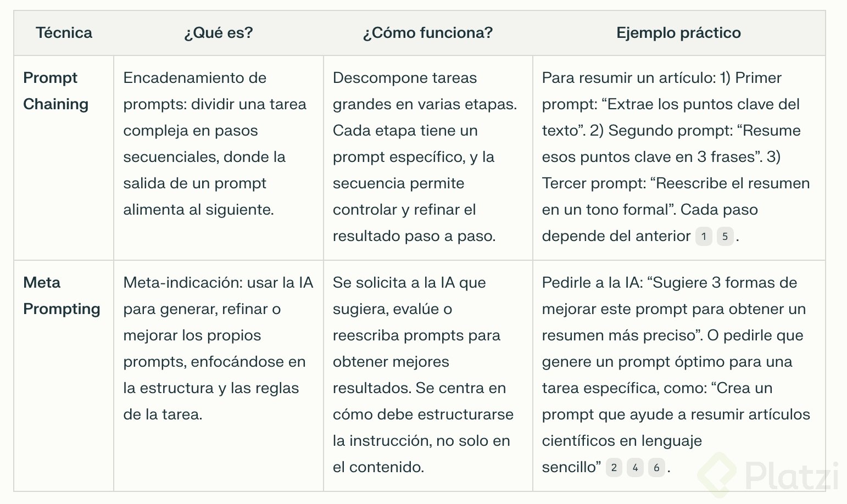Click citation badge number 1
This screenshot has width=847, height=504.
[x=704, y=237]
